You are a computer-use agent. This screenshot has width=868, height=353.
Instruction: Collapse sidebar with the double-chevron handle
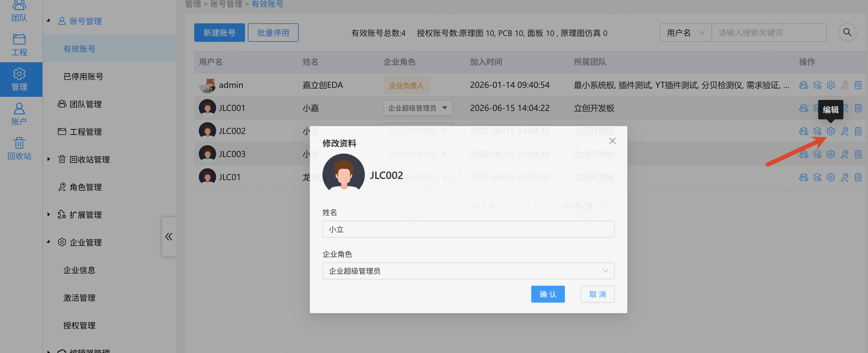[169, 237]
